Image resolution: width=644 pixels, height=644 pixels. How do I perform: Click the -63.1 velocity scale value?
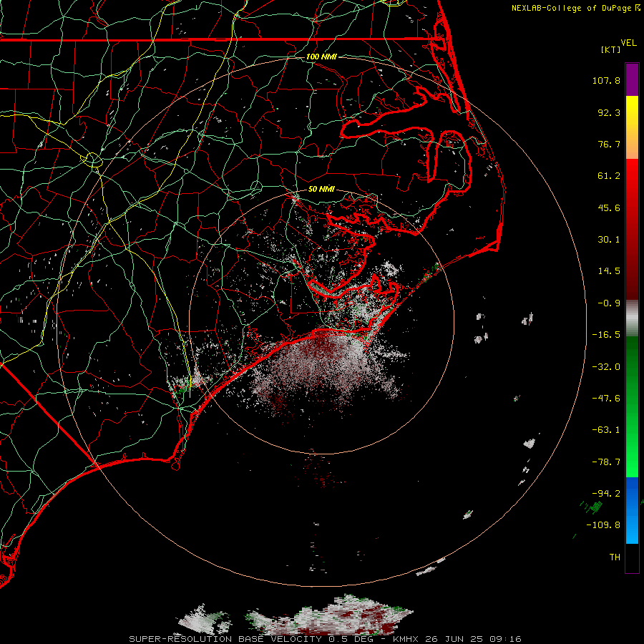pyautogui.click(x=606, y=430)
